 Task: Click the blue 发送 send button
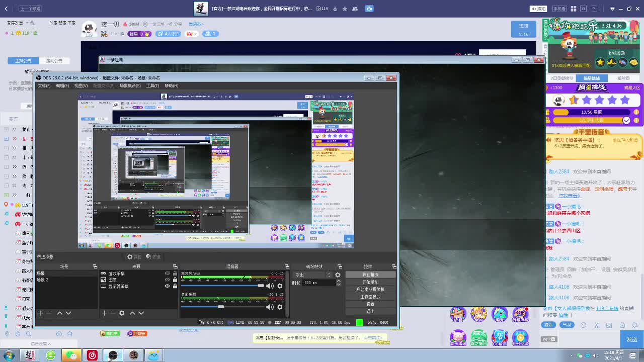coord(631,339)
